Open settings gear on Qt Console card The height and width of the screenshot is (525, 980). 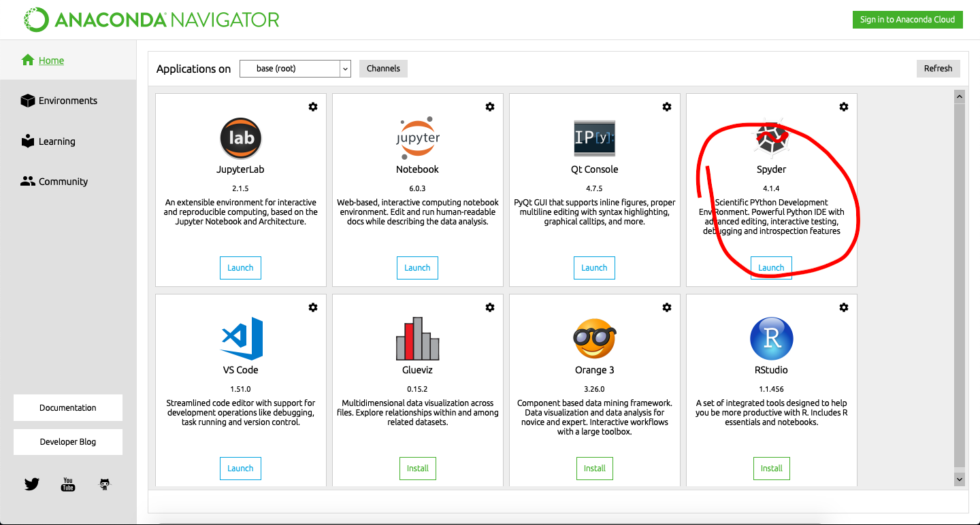click(667, 107)
